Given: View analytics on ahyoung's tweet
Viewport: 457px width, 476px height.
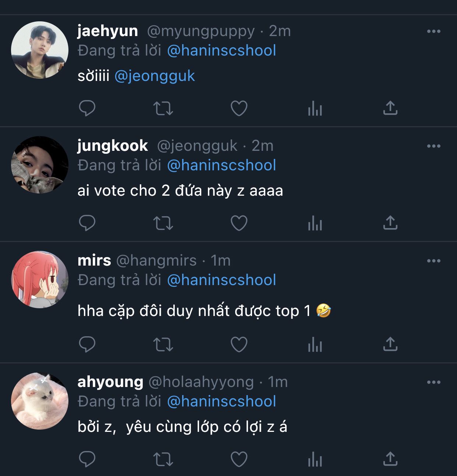Looking at the screenshot, I should [315, 459].
